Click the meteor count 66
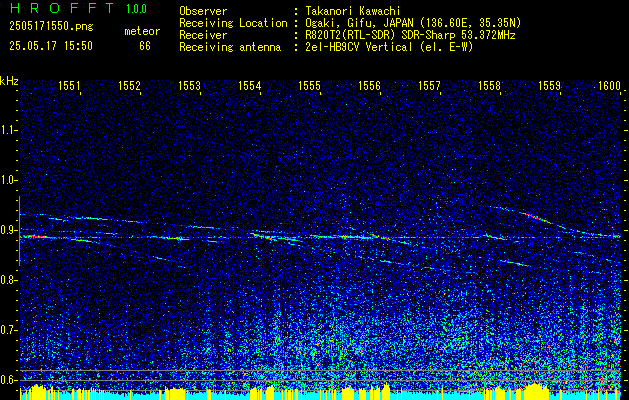 [145, 46]
